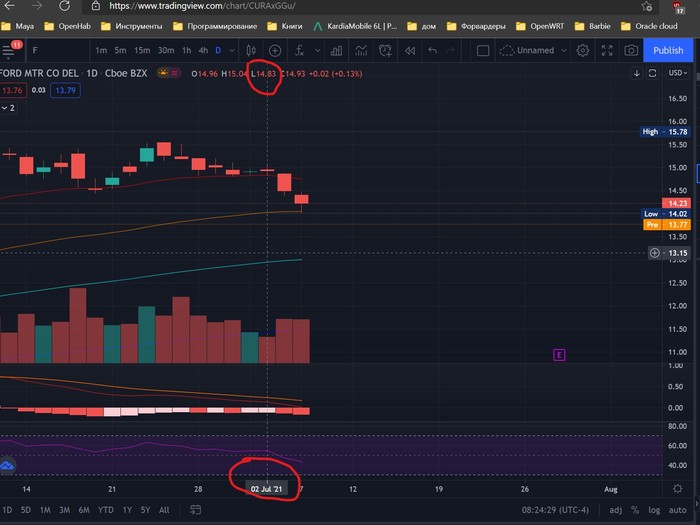Image resolution: width=700 pixels, height=525 pixels.
Task: Select the 5m timeframe
Action: (x=120, y=50)
